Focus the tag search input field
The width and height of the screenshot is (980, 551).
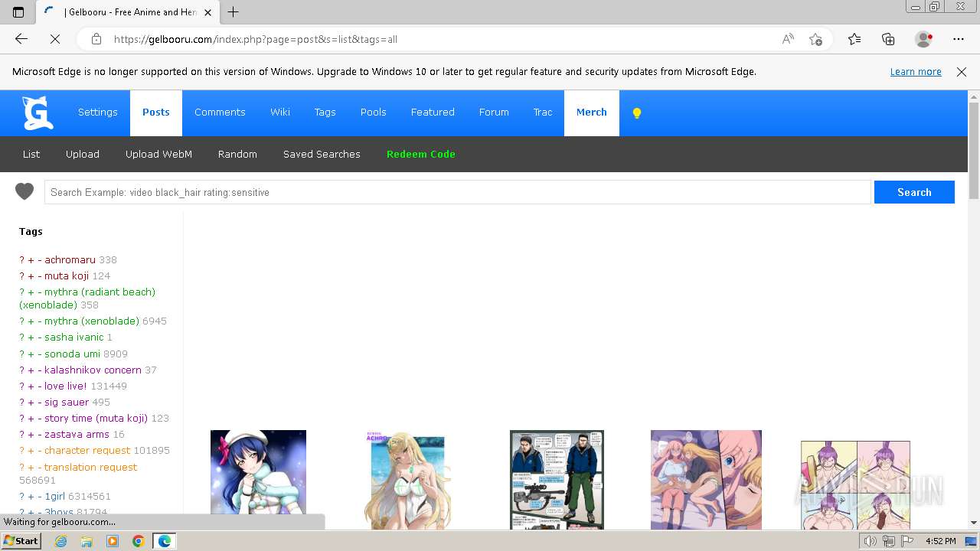458,192
